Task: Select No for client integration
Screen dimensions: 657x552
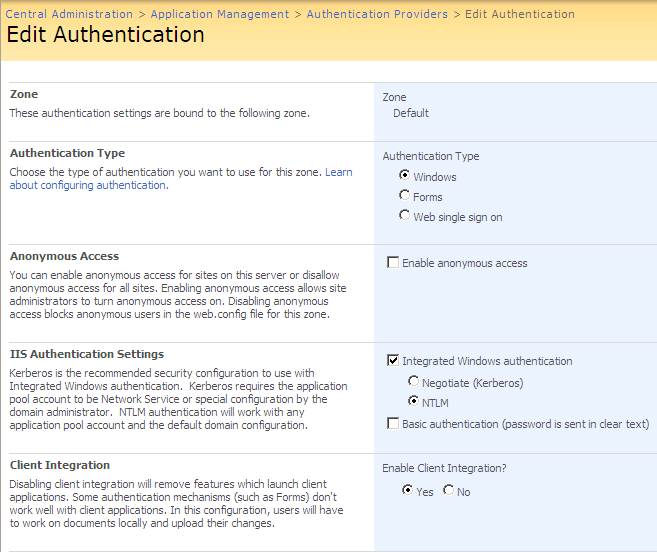Action: click(x=448, y=490)
